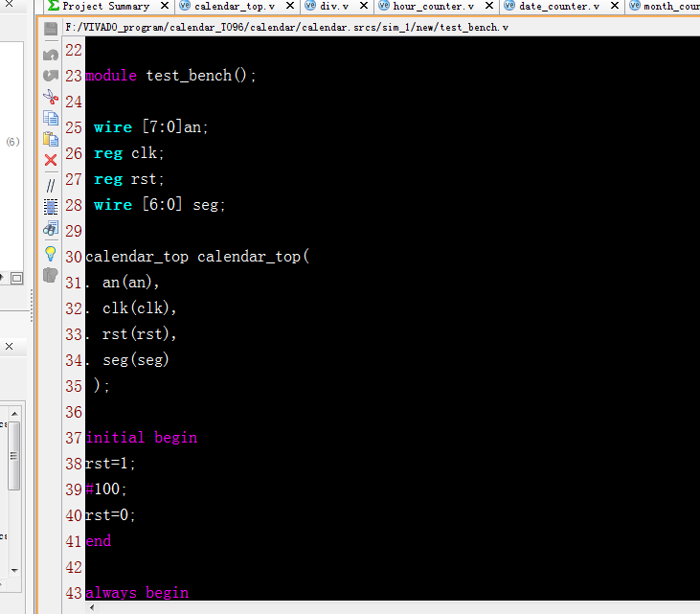The width and height of the screenshot is (700, 614).
Task: Close the date_counter.v tab
Action: pyautogui.click(x=615, y=6)
